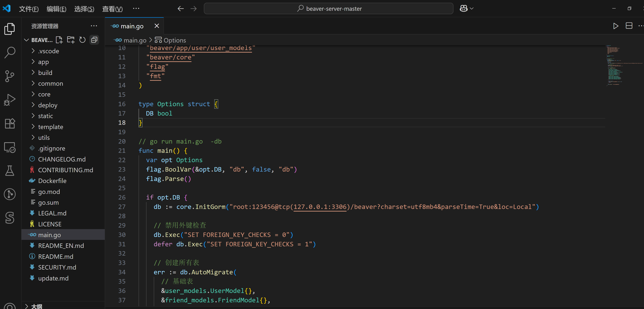The height and width of the screenshot is (309, 644).
Task: Open README.md file
Action: (63, 256)
